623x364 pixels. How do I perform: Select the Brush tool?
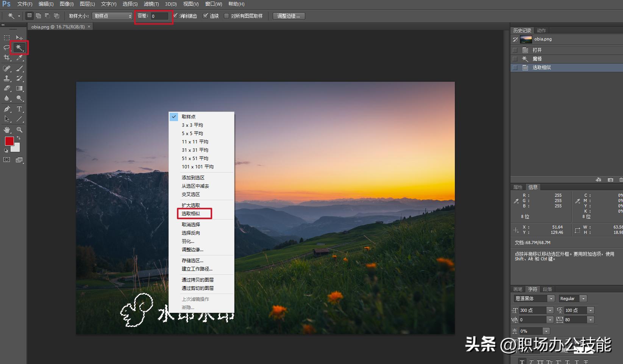[x=19, y=68]
